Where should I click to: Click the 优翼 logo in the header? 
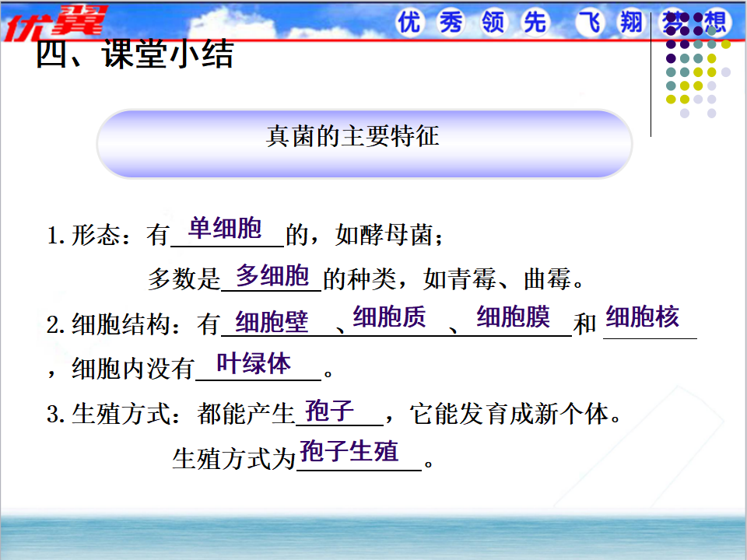pyautogui.click(x=55, y=23)
